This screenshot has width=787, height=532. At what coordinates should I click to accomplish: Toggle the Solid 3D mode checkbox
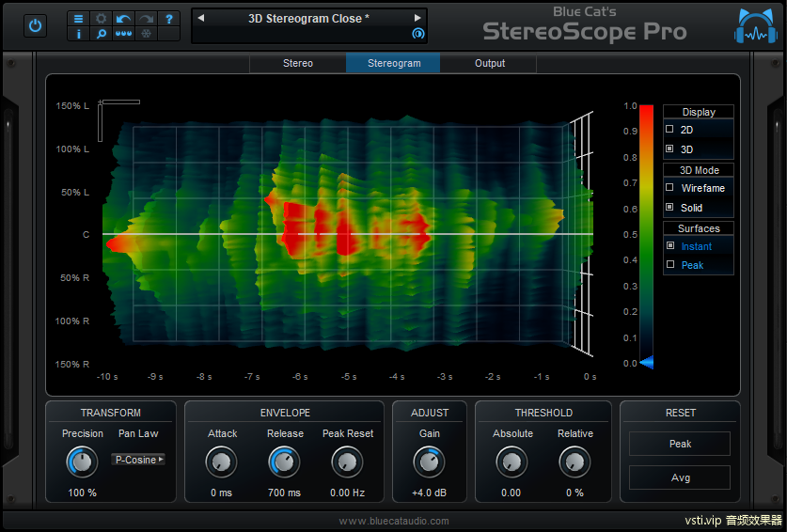click(669, 208)
